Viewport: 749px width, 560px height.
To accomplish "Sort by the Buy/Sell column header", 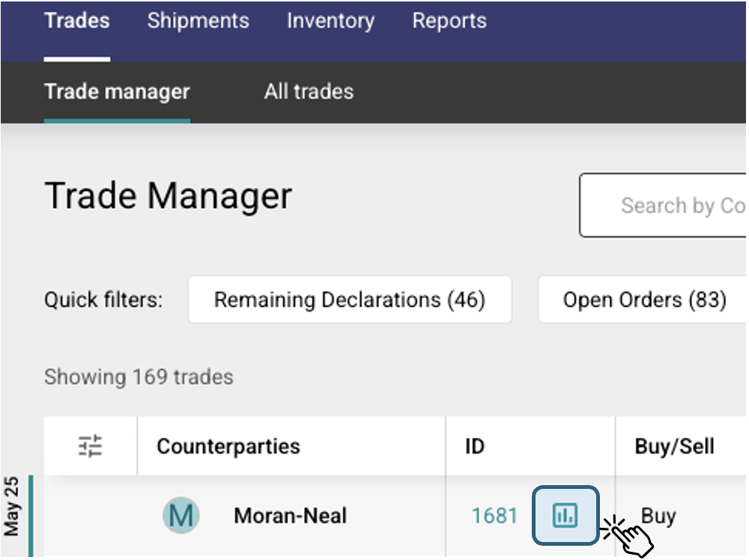I will (673, 445).
